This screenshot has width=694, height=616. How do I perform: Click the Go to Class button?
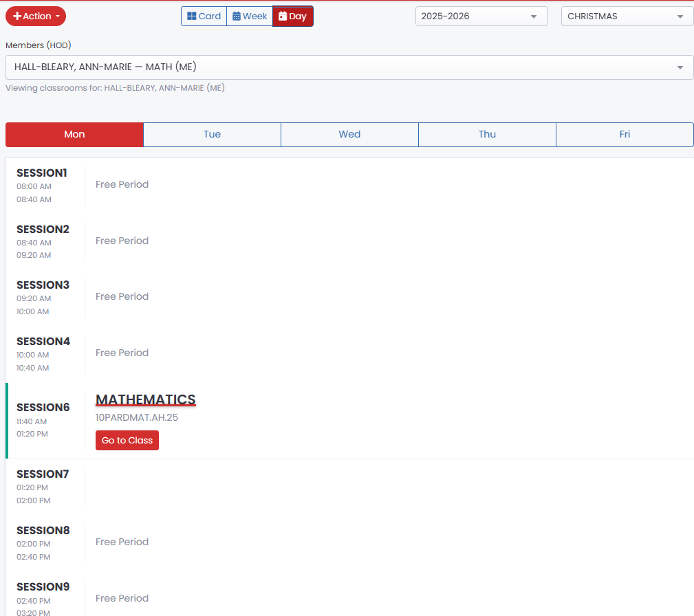click(127, 440)
